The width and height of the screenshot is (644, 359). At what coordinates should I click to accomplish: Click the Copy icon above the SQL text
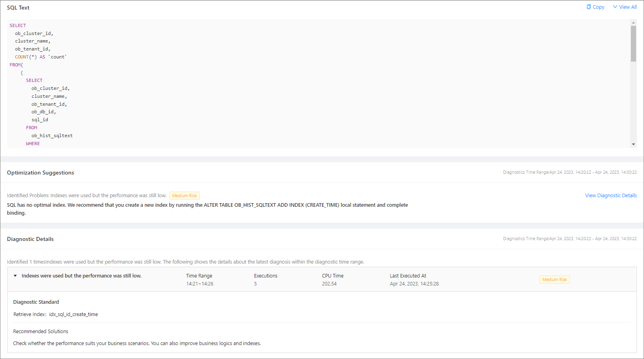pos(588,7)
